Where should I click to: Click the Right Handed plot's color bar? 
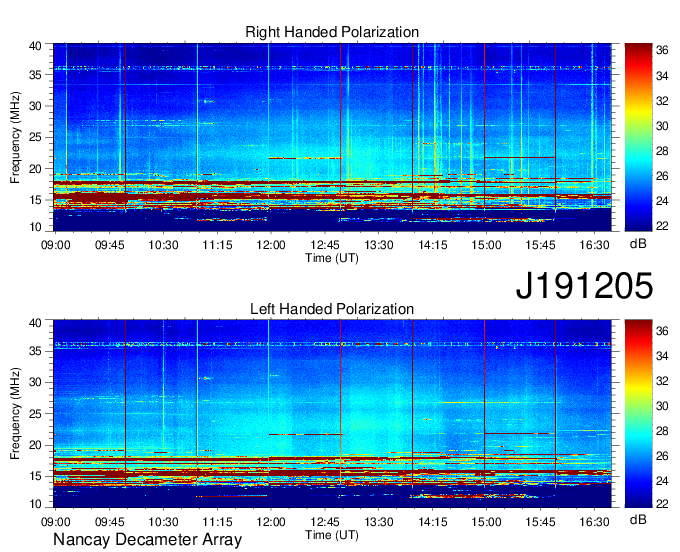(x=638, y=137)
